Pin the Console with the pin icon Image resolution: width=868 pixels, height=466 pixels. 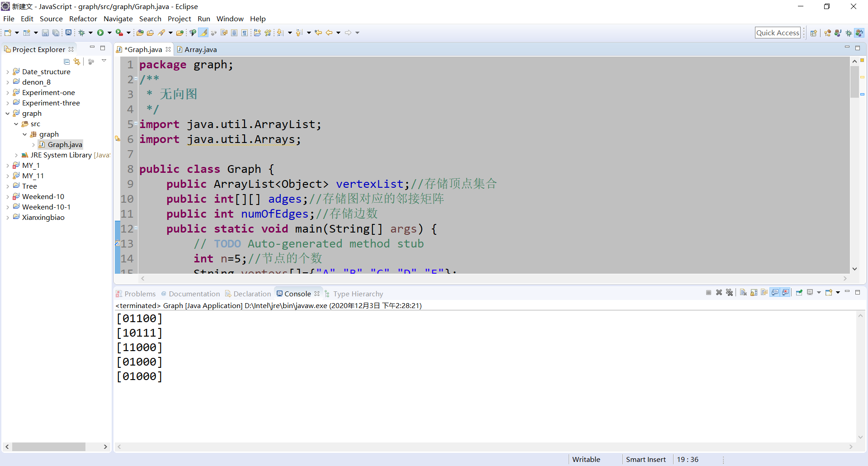click(799, 292)
